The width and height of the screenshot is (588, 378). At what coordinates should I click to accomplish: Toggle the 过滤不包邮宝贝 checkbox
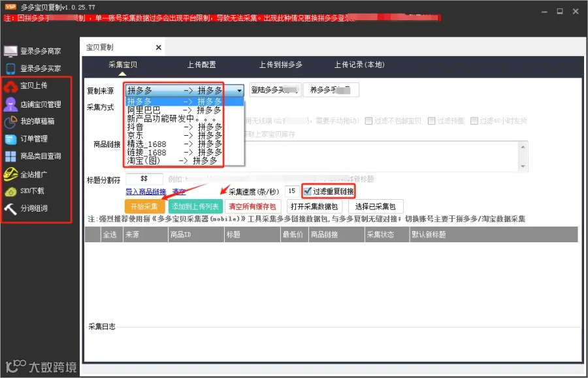368,121
